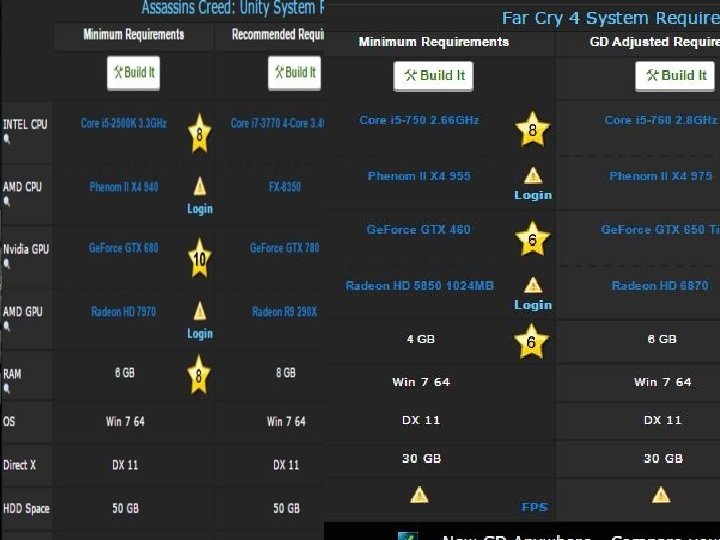The height and width of the screenshot is (540, 720).
Task: Click the warning icon beside Radeon HD 5850
Action: [x=533, y=285]
